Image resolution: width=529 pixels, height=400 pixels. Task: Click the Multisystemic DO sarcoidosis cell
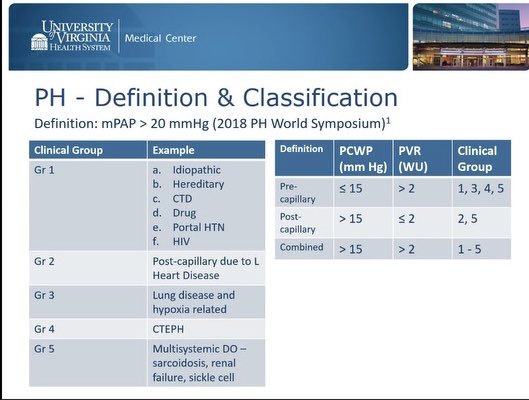[206, 363]
